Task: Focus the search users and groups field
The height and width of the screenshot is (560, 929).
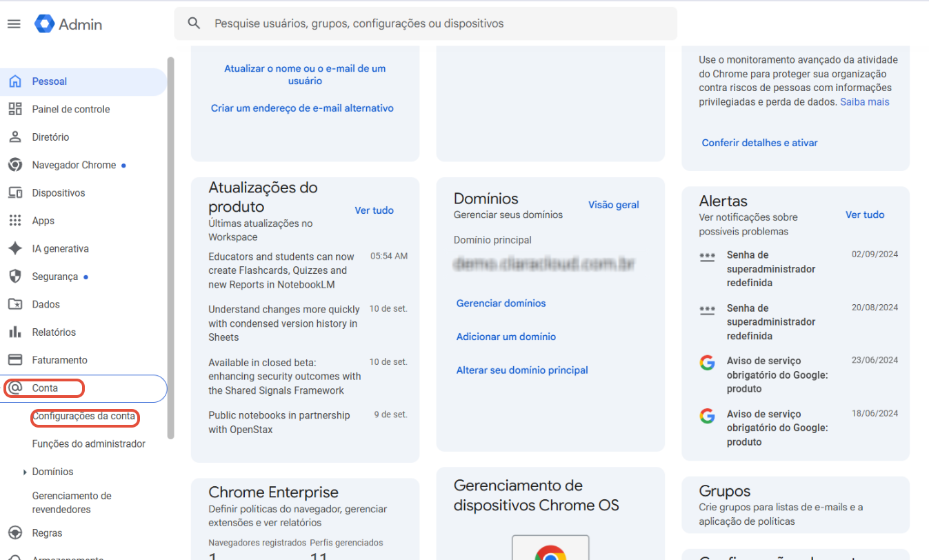Action: [x=426, y=23]
